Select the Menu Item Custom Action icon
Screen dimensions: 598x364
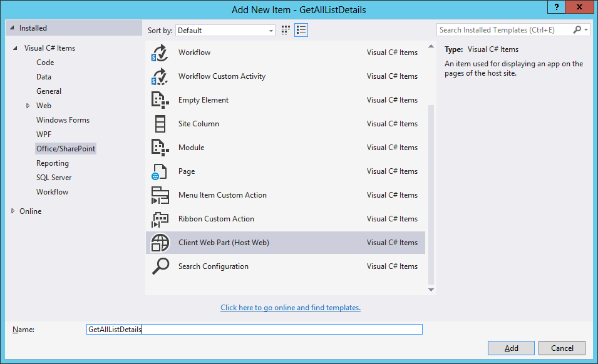[x=160, y=195]
